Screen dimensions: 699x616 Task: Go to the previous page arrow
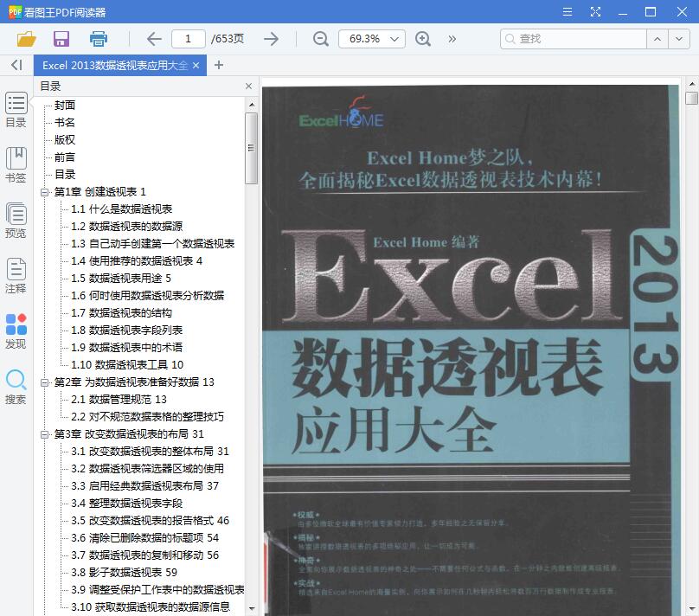point(154,39)
